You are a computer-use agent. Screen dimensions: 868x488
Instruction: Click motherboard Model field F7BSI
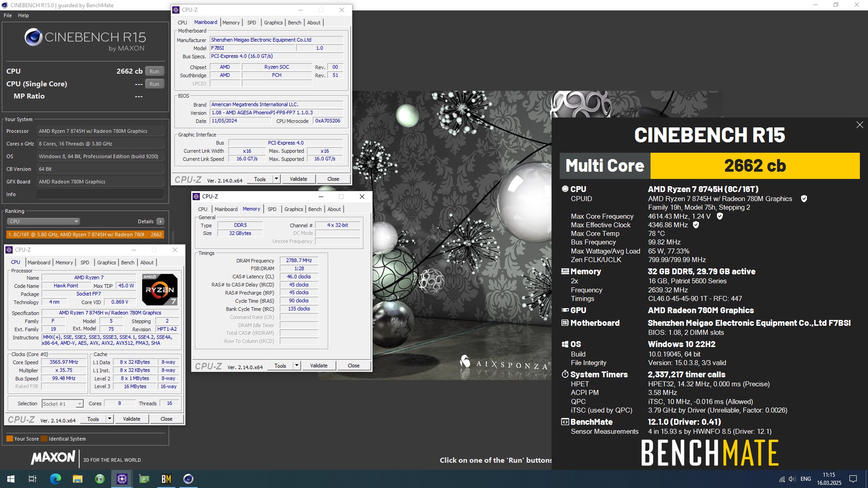252,48
